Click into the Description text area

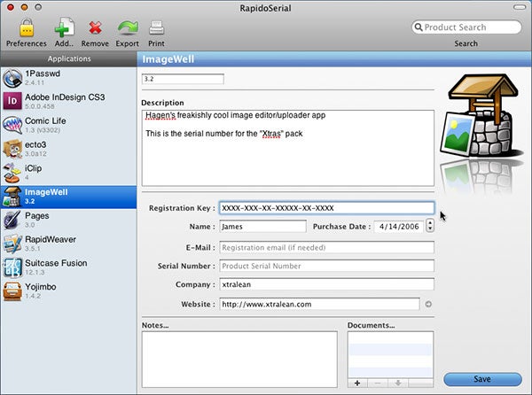point(287,148)
